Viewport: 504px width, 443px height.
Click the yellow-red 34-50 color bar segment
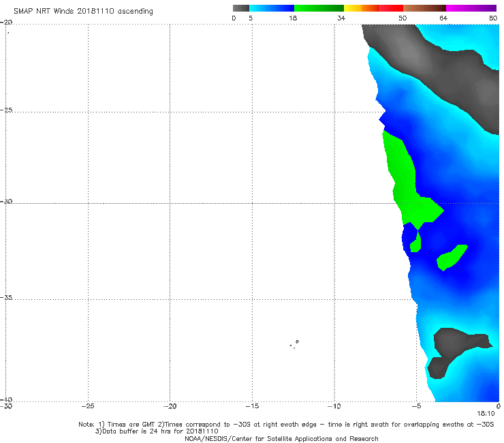(x=373, y=8)
